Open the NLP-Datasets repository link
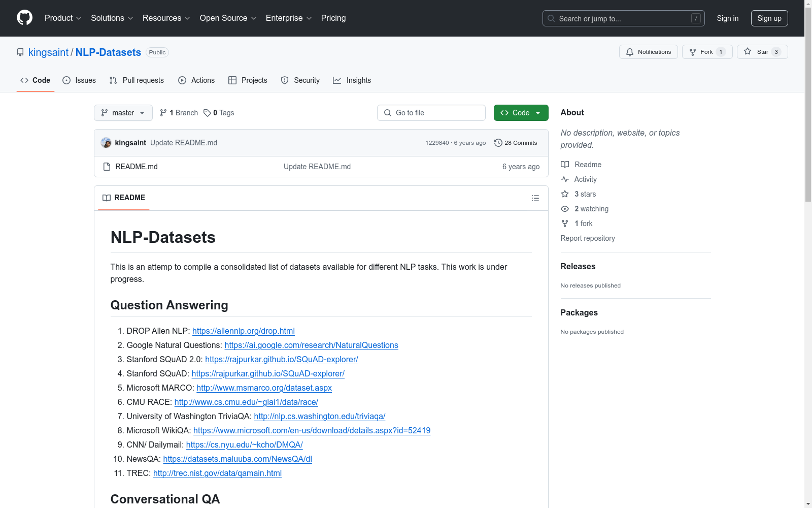812x508 pixels. click(x=108, y=52)
